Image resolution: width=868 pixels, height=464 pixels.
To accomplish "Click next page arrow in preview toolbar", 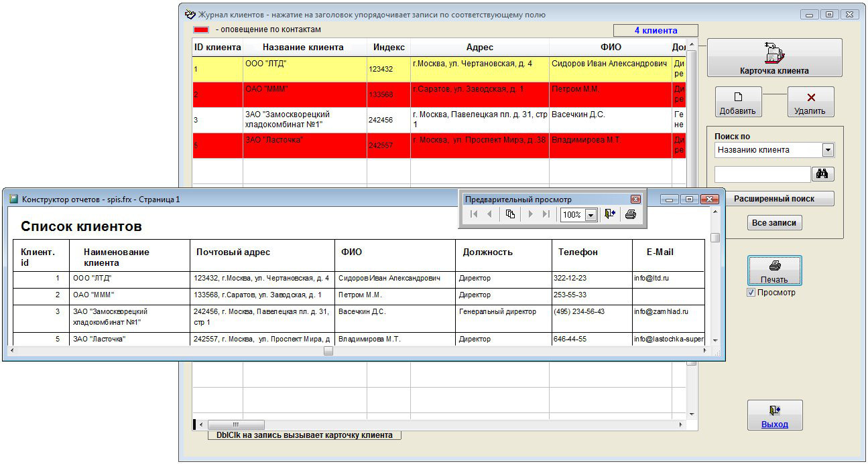I will pyautogui.click(x=530, y=214).
